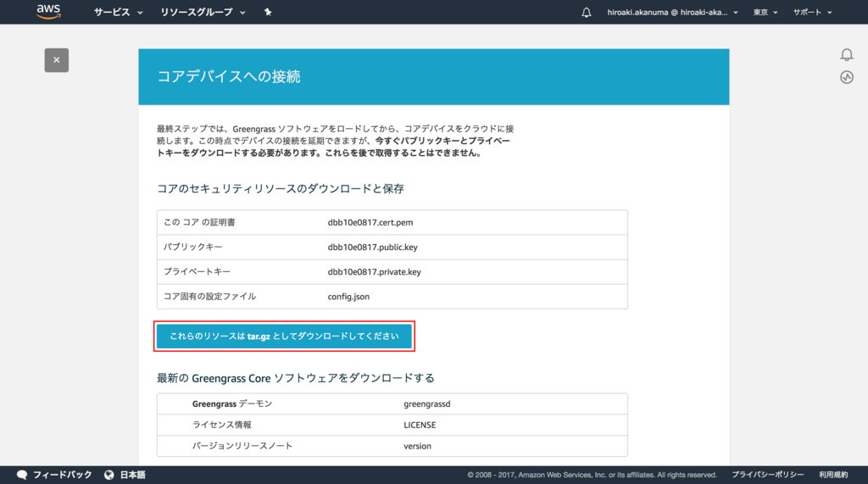Select dbb10e0817.private.key file name
Viewport: 868px width, 484px height.
click(x=374, y=272)
